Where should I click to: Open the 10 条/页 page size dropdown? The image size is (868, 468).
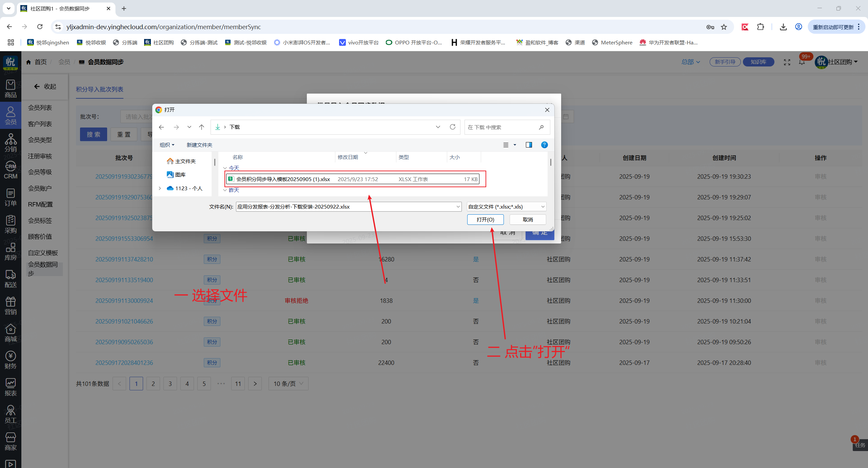tap(288, 384)
